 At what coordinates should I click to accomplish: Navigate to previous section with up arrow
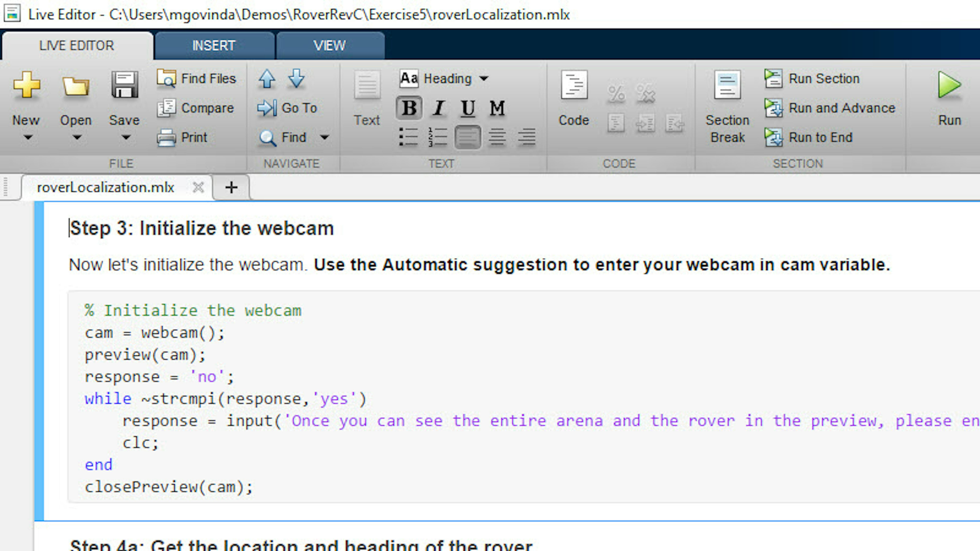click(267, 79)
